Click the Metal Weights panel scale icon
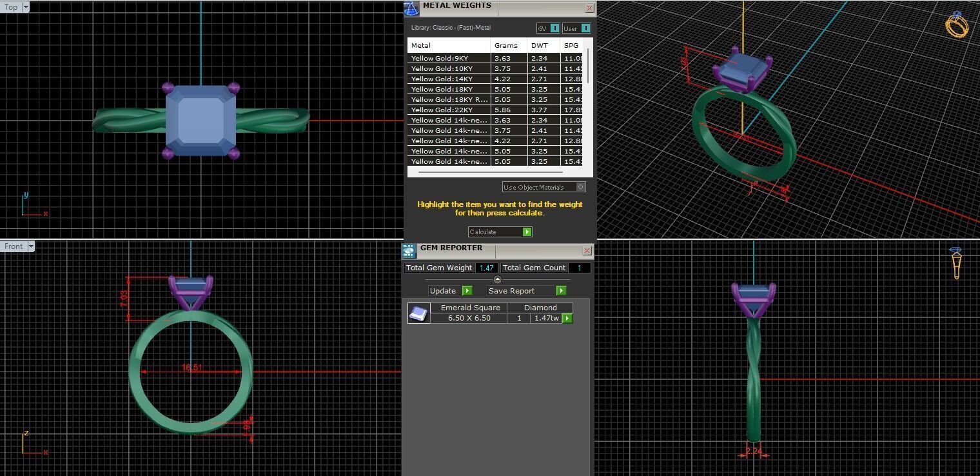The width and height of the screenshot is (980, 476). 411,8
